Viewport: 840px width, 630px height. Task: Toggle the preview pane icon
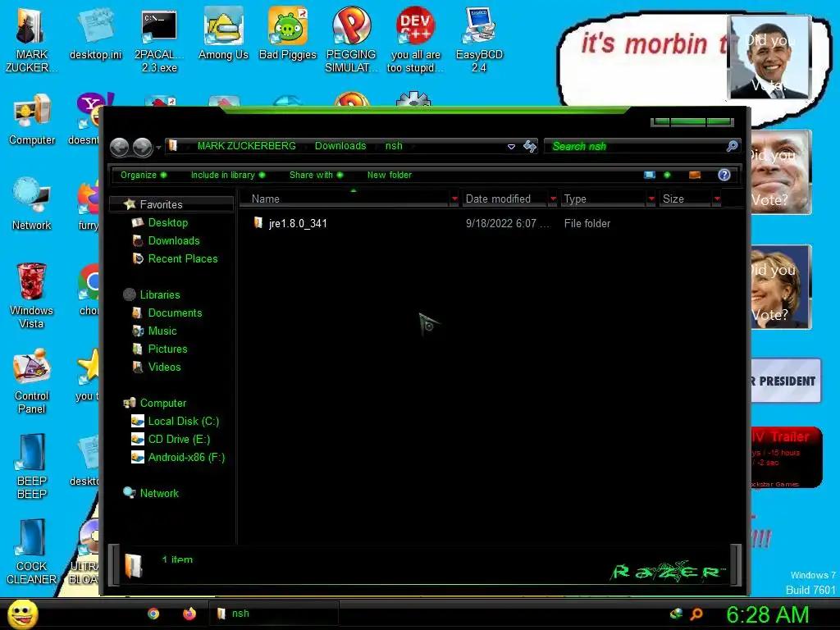tap(695, 175)
